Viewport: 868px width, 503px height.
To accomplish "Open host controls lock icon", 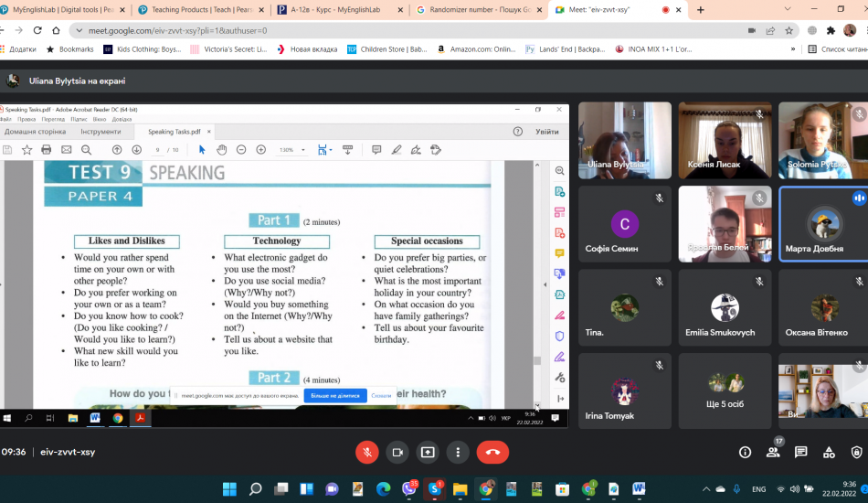I will pos(856,452).
